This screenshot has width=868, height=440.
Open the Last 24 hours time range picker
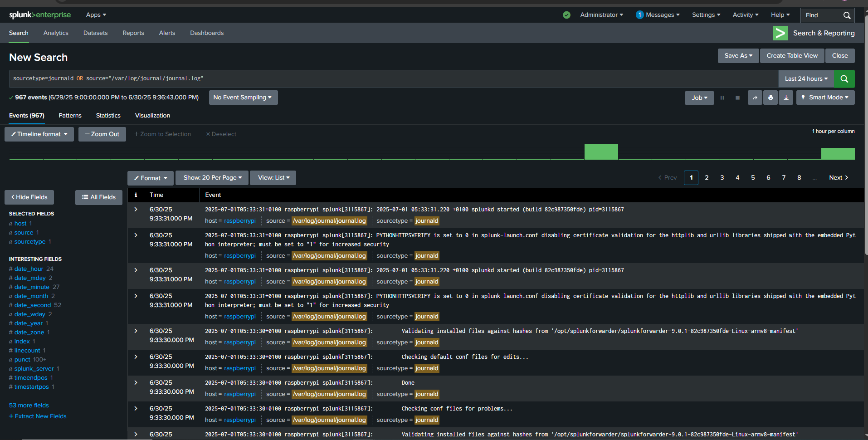pyautogui.click(x=806, y=79)
